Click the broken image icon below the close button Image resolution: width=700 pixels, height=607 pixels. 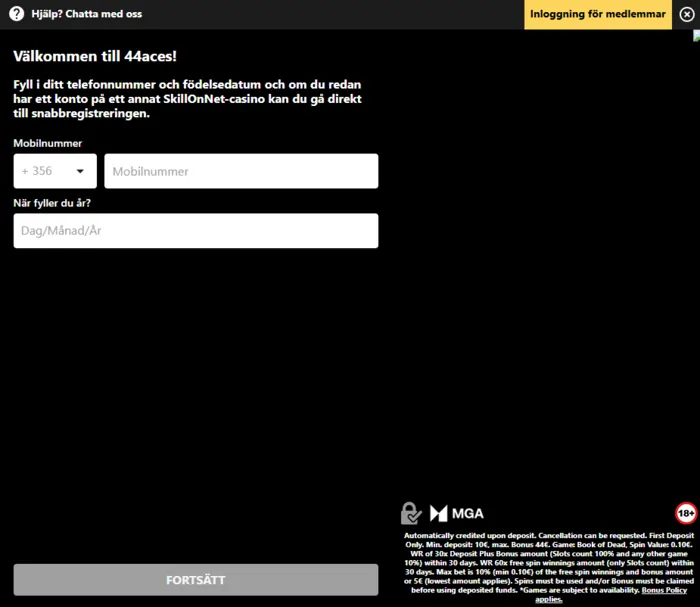[x=696, y=36]
